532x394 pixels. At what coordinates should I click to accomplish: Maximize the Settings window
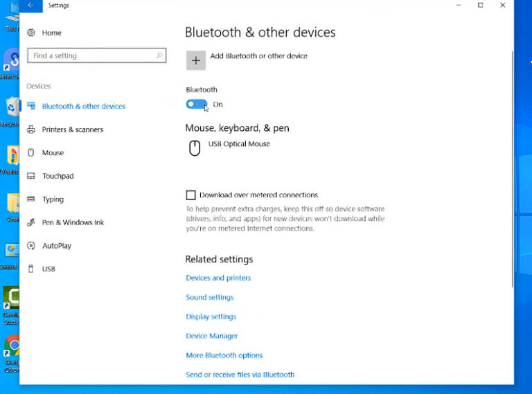point(481,5)
